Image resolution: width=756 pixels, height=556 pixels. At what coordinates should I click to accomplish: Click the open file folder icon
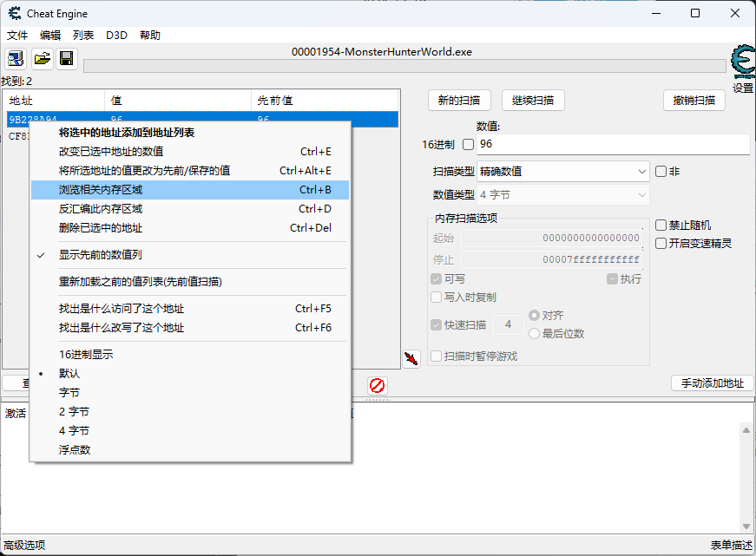click(x=41, y=59)
